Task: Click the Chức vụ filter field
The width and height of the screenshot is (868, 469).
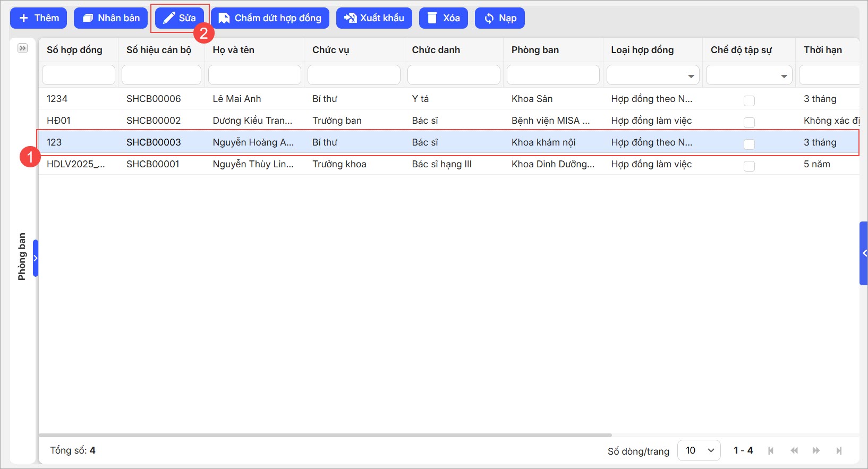Action: coord(354,75)
